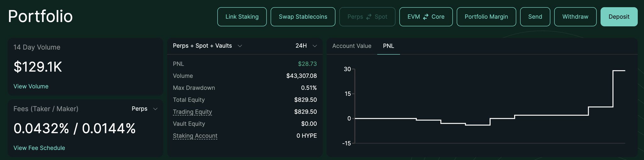
Task: Click the chevron next to 24H
Action: 314,46
